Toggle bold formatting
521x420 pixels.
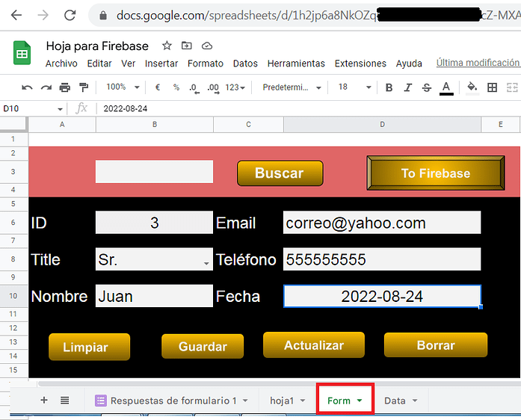pyautogui.click(x=389, y=87)
